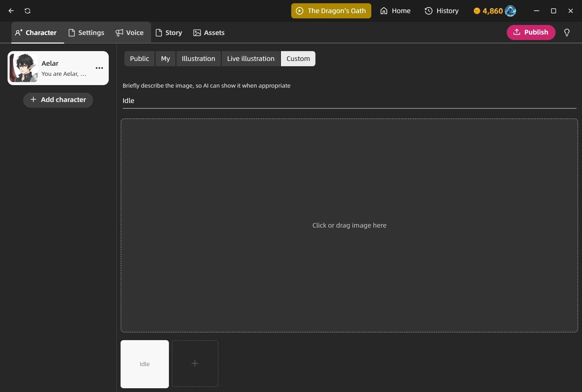582x392 pixels.
Task: Open Aelar's three-dot options menu
Action: point(99,68)
